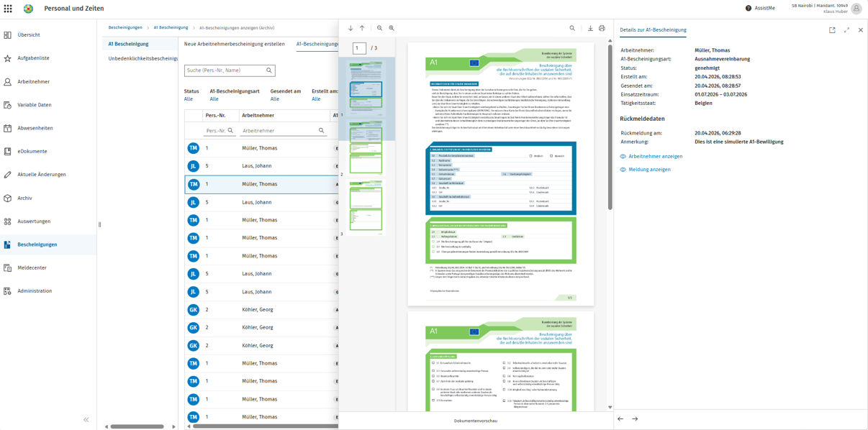Search inside the PDF preview
868x430 pixels.
pyautogui.click(x=572, y=28)
